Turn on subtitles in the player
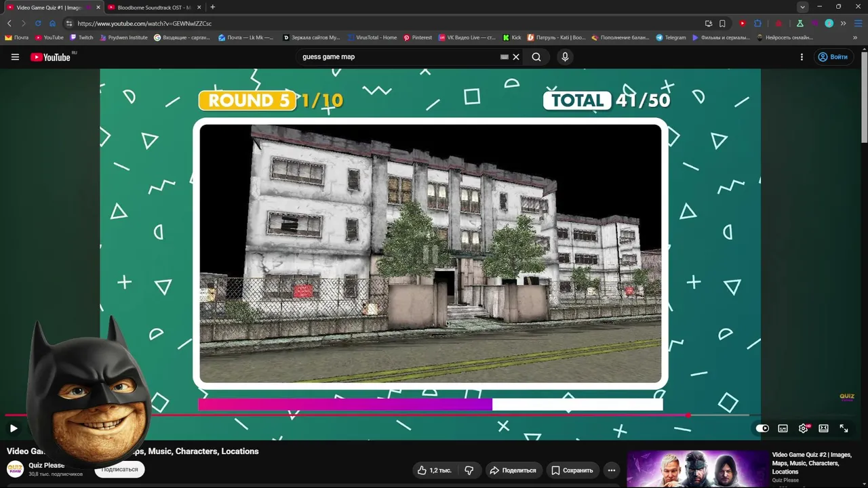Screen dimensions: 868x488 click(783, 428)
